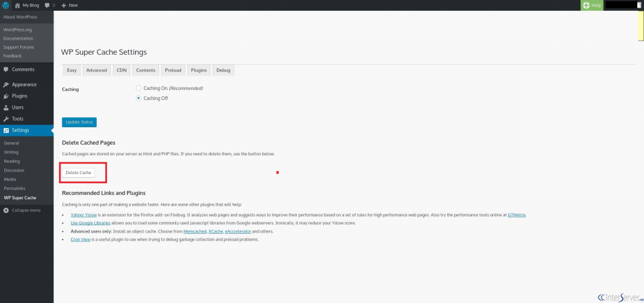Click the Recommended Links and Plugins heading

[x=104, y=193]
